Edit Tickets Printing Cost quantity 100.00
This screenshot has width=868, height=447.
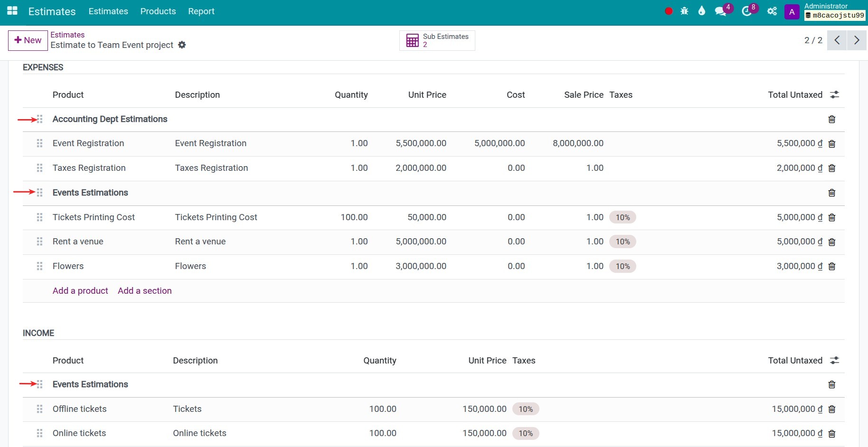(x=354, y=217)
